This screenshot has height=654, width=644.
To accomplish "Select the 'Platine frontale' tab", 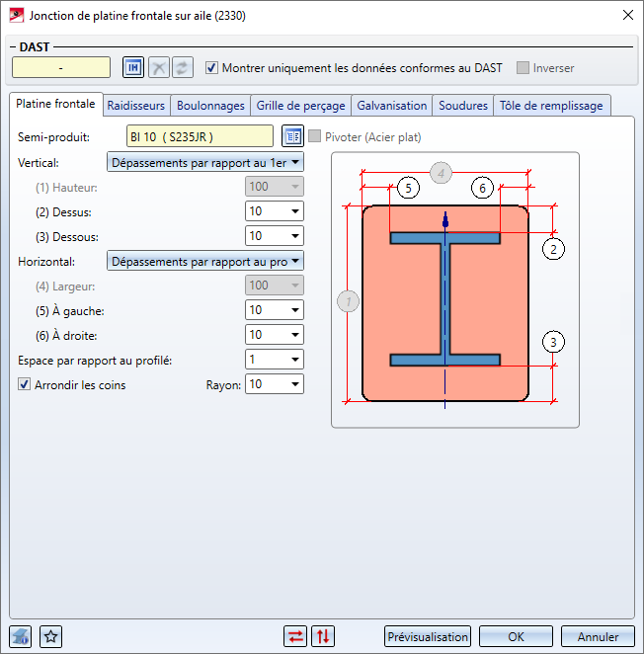I will tap(55, 104).
